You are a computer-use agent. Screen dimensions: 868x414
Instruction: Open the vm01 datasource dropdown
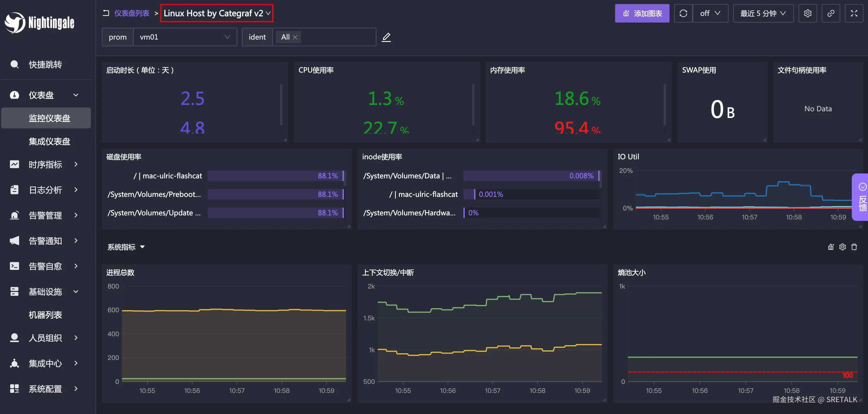tap(185, 37)
